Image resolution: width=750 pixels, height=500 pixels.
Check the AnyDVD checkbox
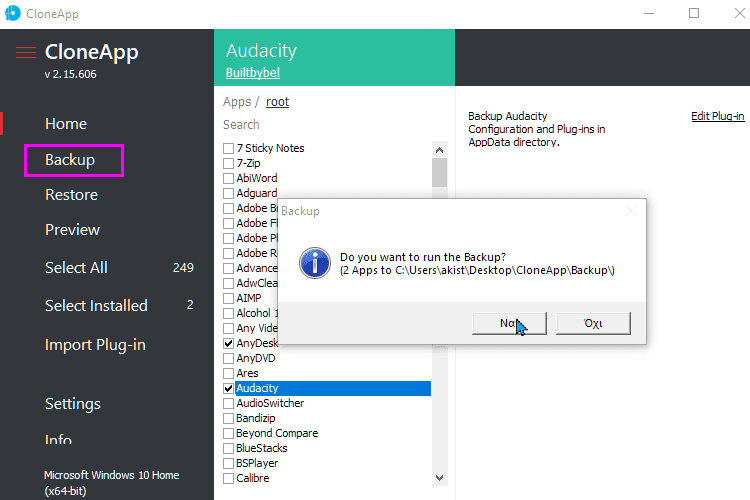tap(229, 358)
